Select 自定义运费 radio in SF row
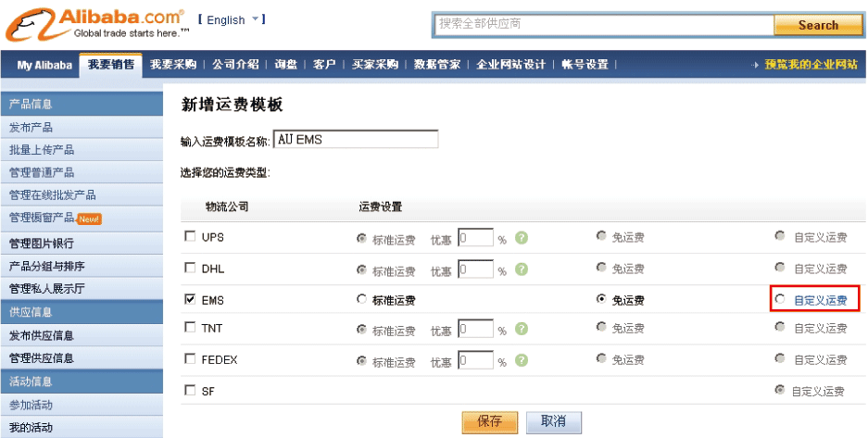The width and height of the screenshot is (868, 438). (x=780, y=390)
